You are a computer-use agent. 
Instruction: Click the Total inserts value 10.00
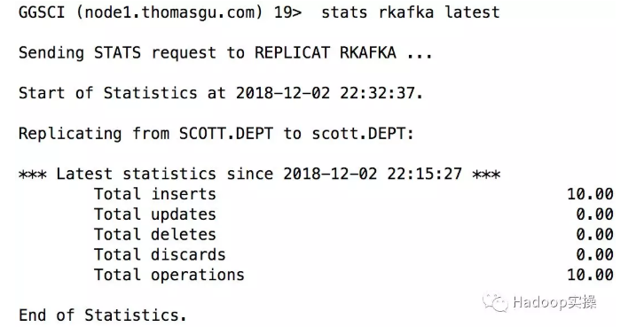590,194
